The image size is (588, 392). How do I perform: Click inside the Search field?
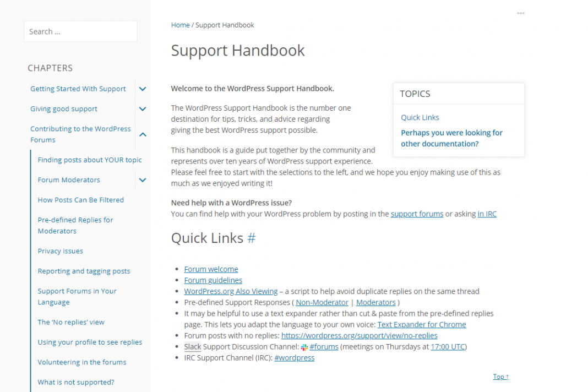(80, 31)
